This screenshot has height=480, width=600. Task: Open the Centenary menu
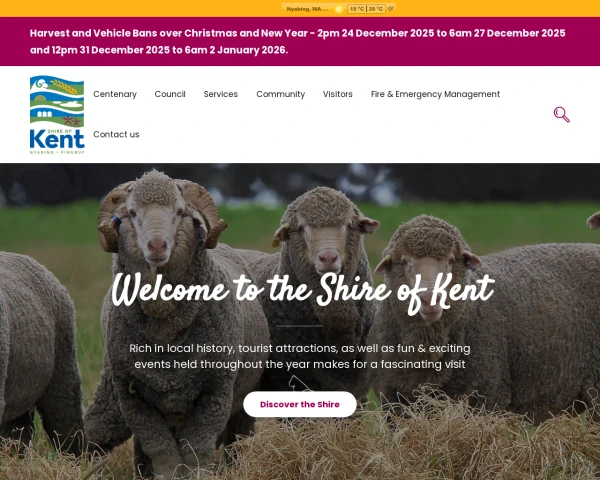point(115,94)
